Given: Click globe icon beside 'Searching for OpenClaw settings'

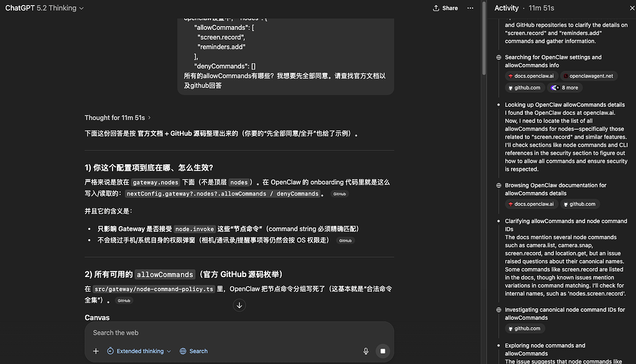Looking at the screenshot, I should (499, 57).
